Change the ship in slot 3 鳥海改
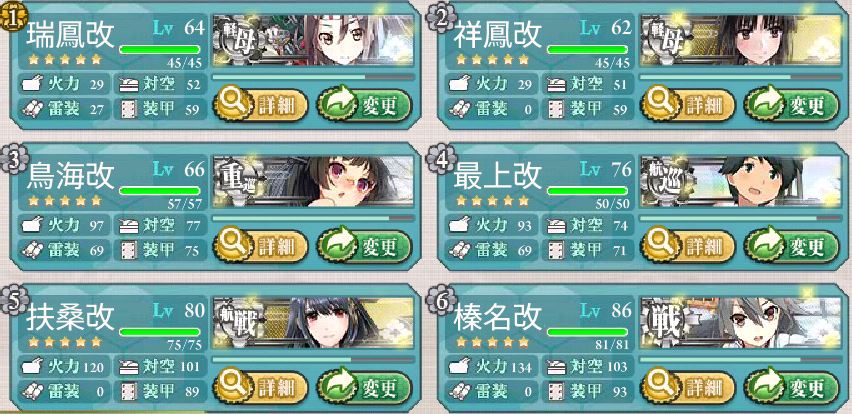 click(x=365, y=246)
